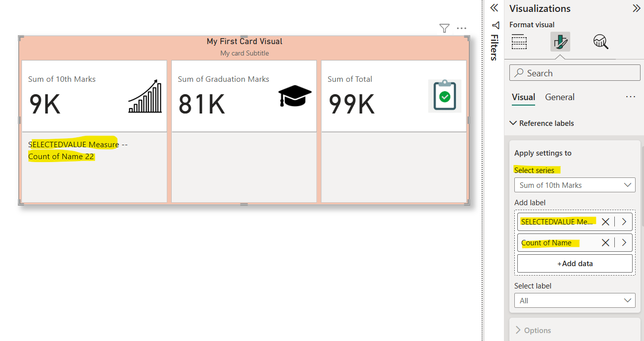The height and width of the screenshot is (341, 644).
Task: Remove the SELECTEDVALUE Measure label with X
Action: click(605, 222)
